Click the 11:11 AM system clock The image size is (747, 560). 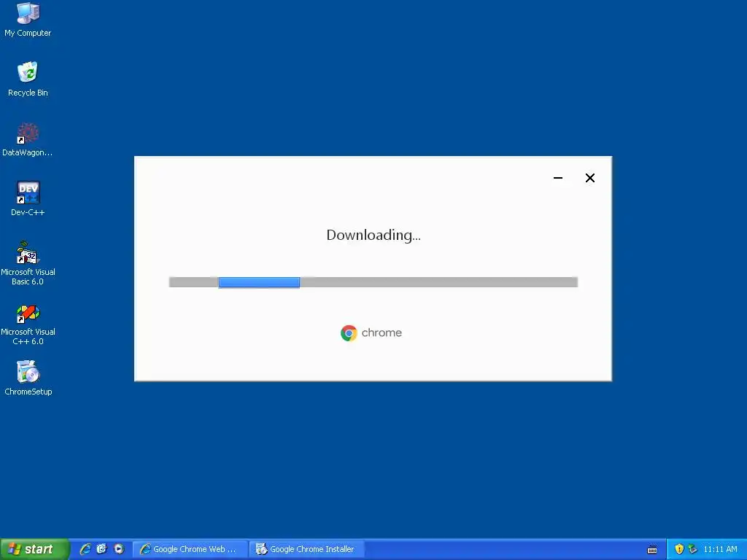click(x=720, y=549)
